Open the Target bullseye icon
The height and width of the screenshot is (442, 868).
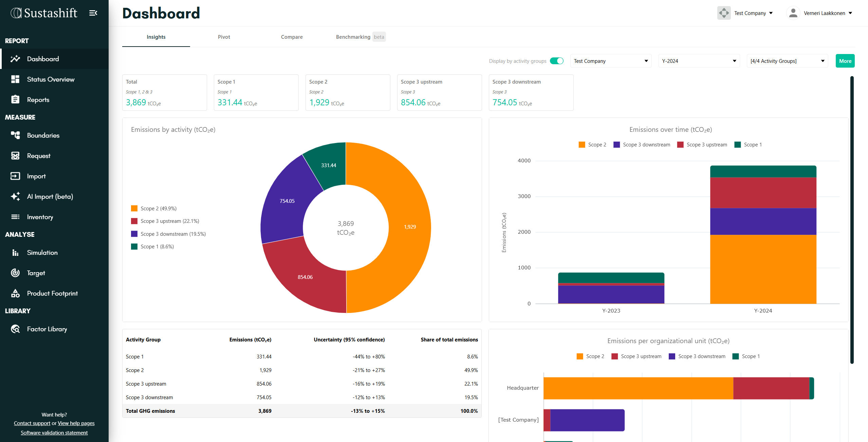click(15, 273)
